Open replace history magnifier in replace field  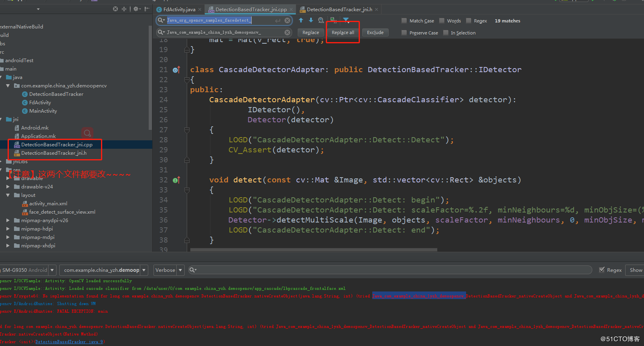(x=161, y=32)
